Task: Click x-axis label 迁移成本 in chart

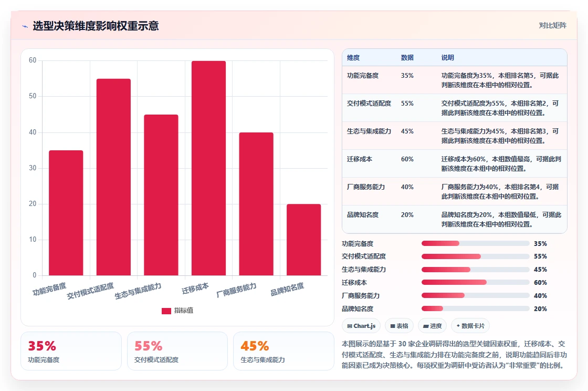Action: click(195, 288)
